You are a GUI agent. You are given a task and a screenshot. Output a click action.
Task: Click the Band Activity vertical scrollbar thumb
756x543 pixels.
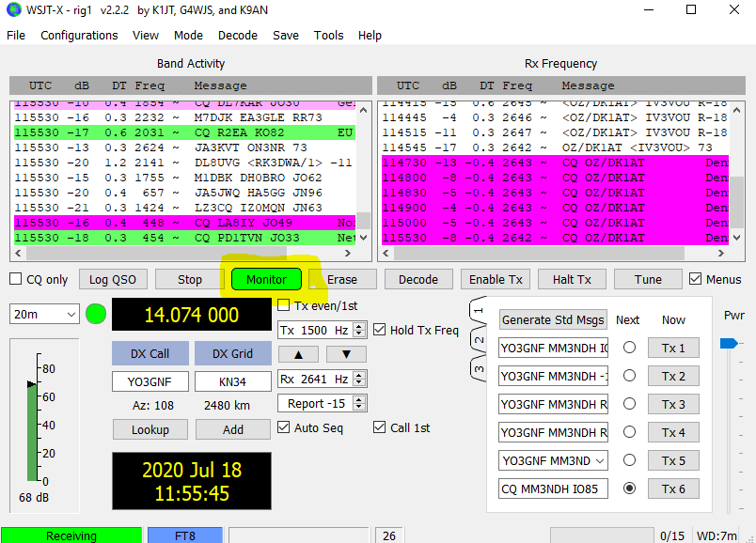point(364,220)
